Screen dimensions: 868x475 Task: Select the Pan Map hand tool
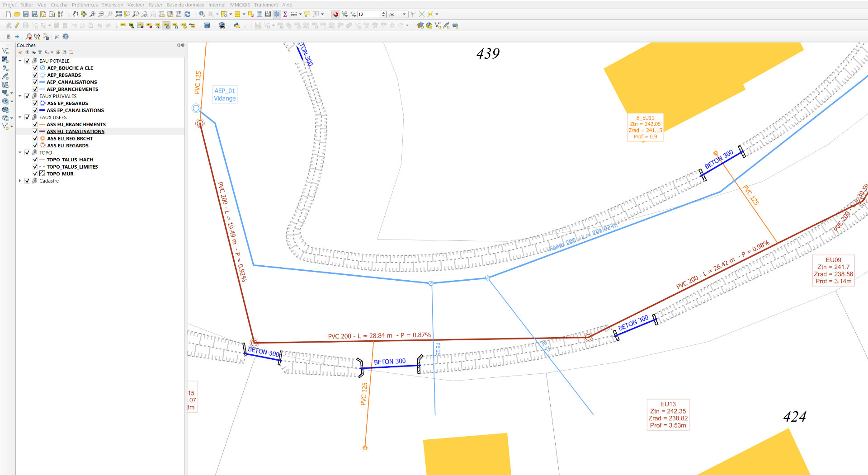(75, 14)
